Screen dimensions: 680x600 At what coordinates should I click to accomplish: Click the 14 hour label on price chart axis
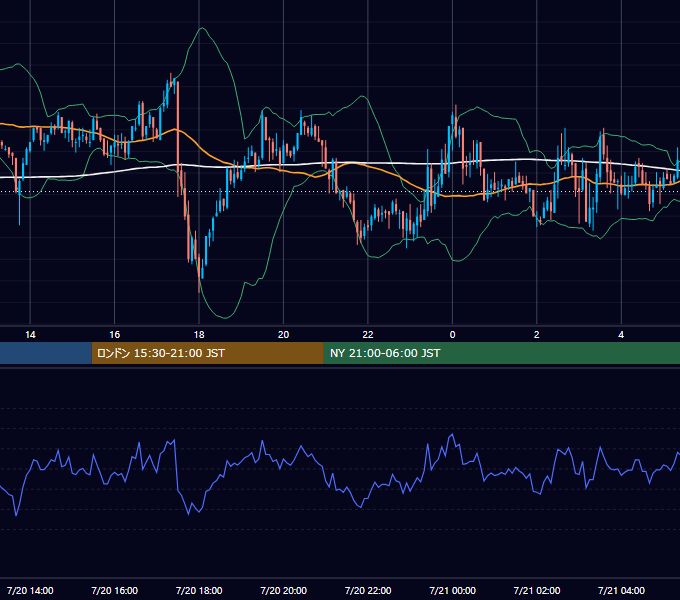click(30, 335)
